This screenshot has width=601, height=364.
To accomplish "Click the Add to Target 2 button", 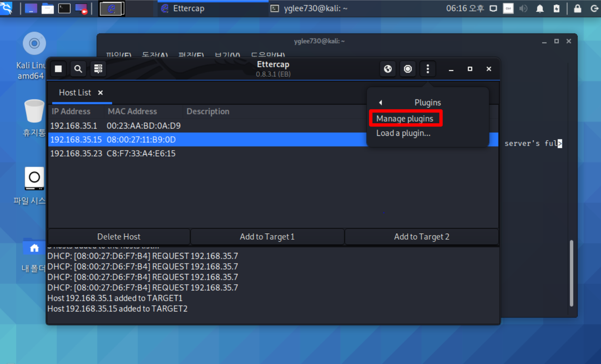I will (x=421, y=237).
